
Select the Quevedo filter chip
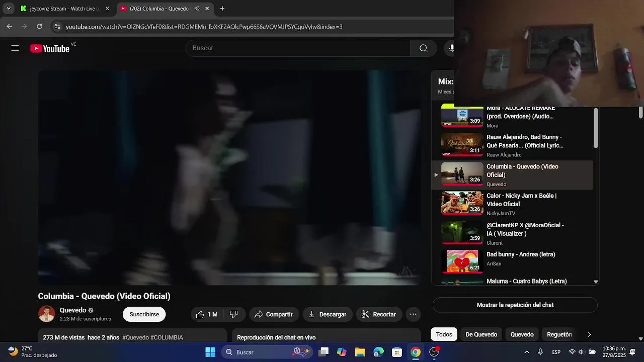click(522, 334)
